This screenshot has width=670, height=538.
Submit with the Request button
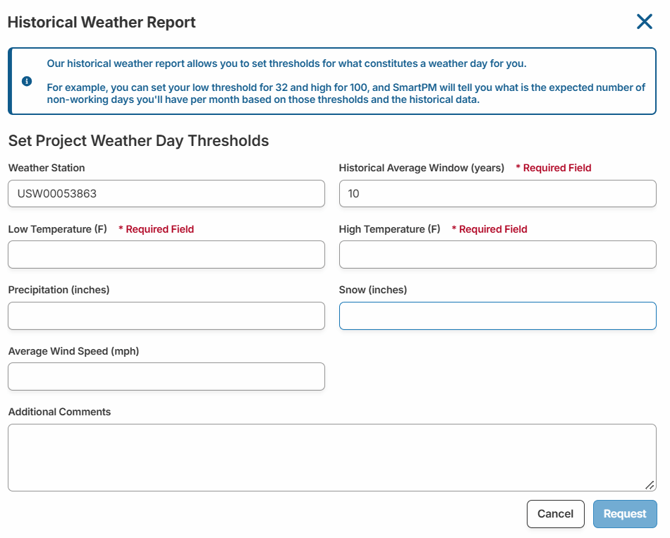point(625,514)
